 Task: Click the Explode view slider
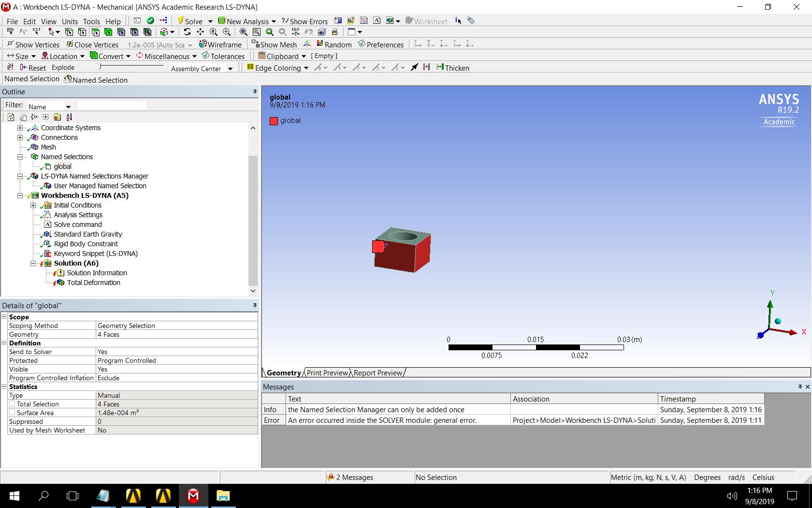[131, 67]
